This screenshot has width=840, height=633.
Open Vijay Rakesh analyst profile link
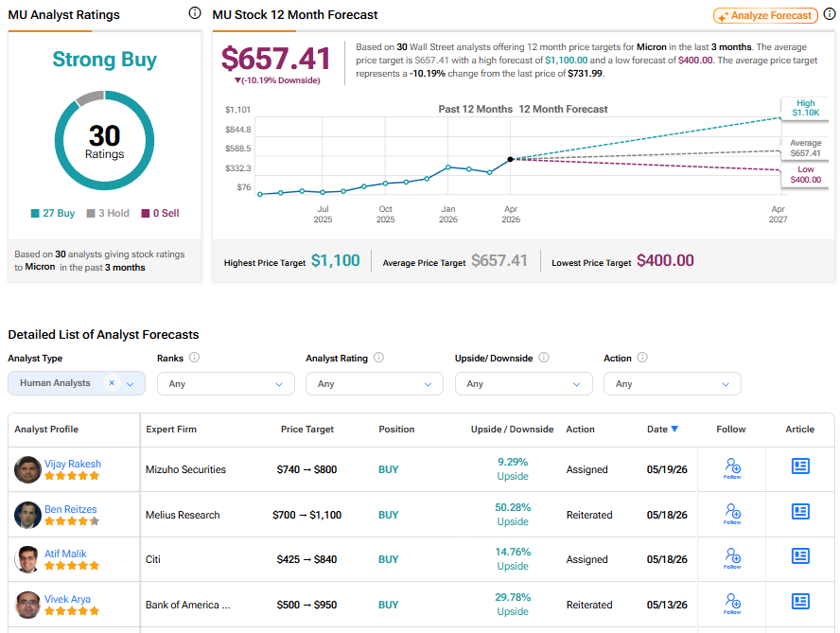pos(72,464)
